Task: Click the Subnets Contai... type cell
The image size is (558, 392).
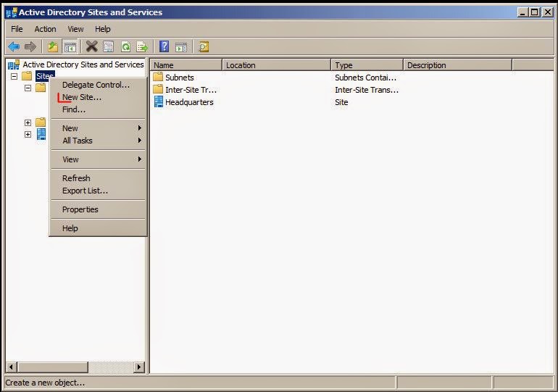Action: click(x=365, y=78)
